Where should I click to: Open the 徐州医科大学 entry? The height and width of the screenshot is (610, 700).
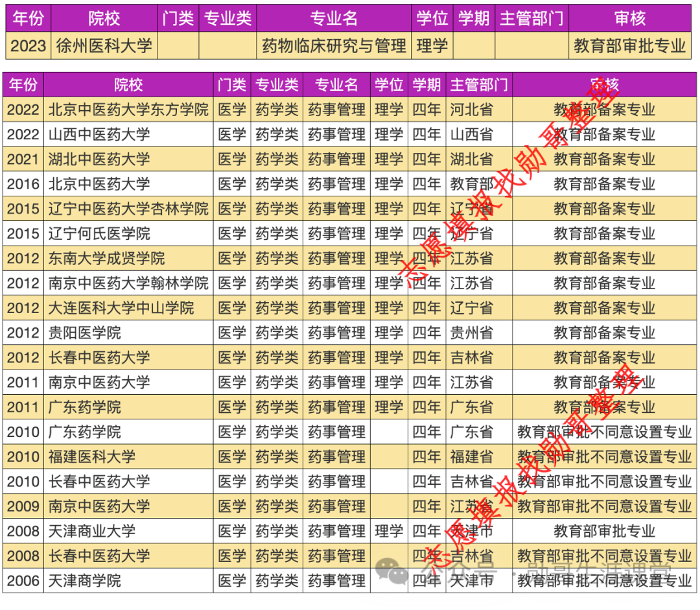point(104,46)
